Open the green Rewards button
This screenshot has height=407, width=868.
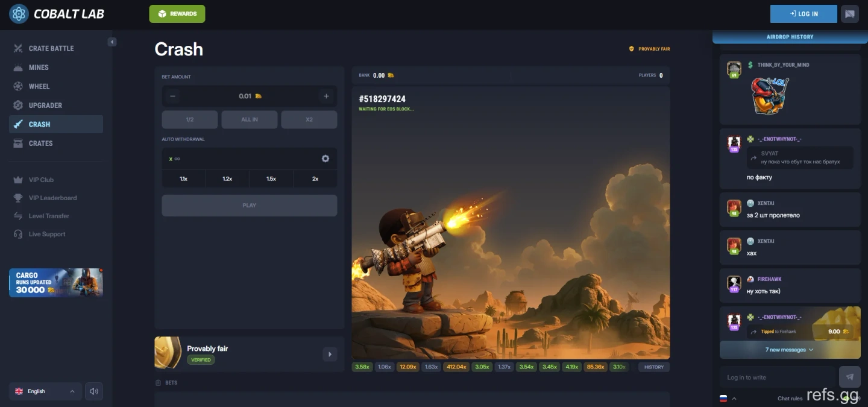tap(177, 14)
